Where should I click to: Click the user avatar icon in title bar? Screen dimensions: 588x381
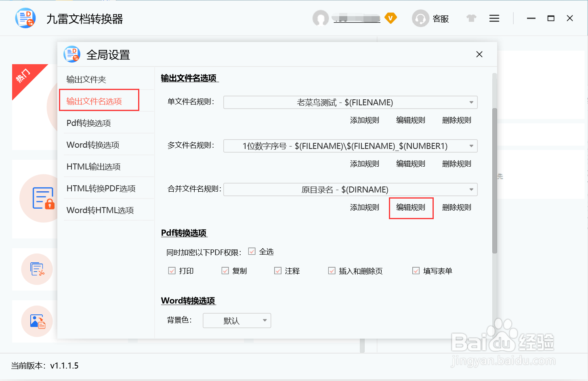tap(321, 19)
